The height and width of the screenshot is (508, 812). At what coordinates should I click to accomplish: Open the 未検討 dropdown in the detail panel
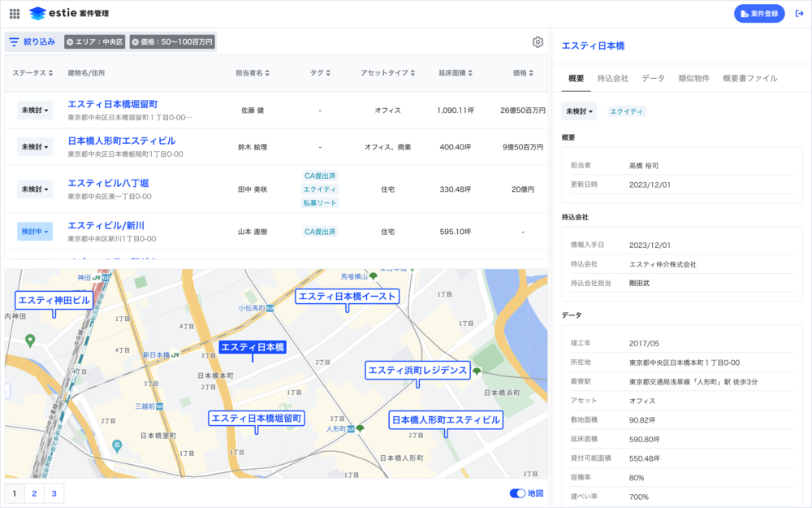[x=579, y=111]
